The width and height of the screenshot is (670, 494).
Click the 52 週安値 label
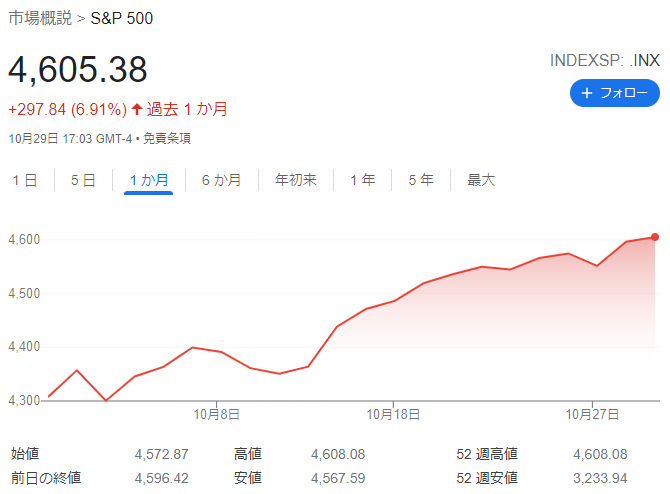pyautogui.click(x=487, y=478)
